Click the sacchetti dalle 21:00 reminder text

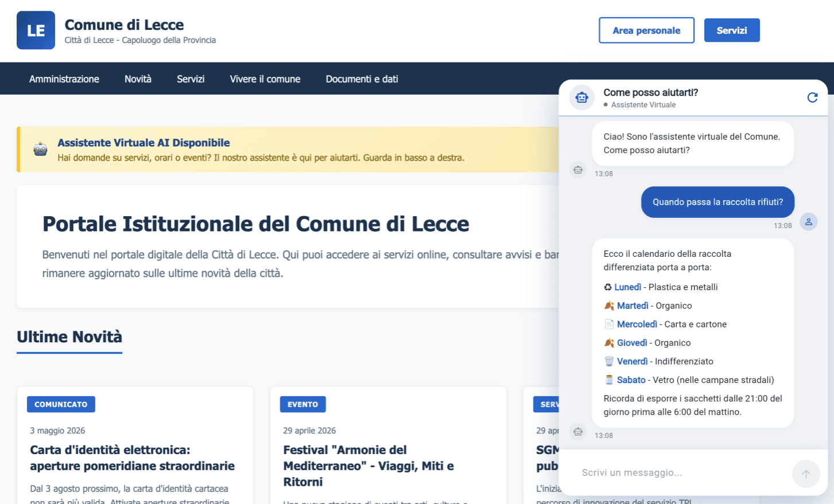click(x=693, y=405)
